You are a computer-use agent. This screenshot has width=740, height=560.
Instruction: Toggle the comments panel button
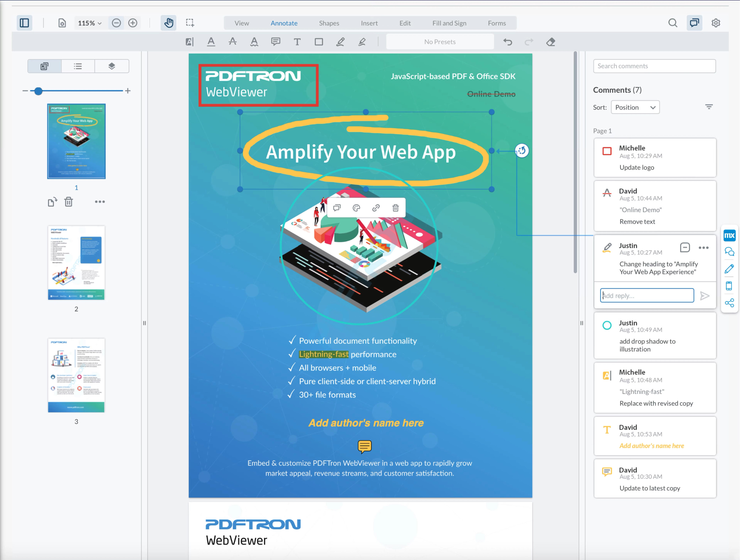point(694,23)
